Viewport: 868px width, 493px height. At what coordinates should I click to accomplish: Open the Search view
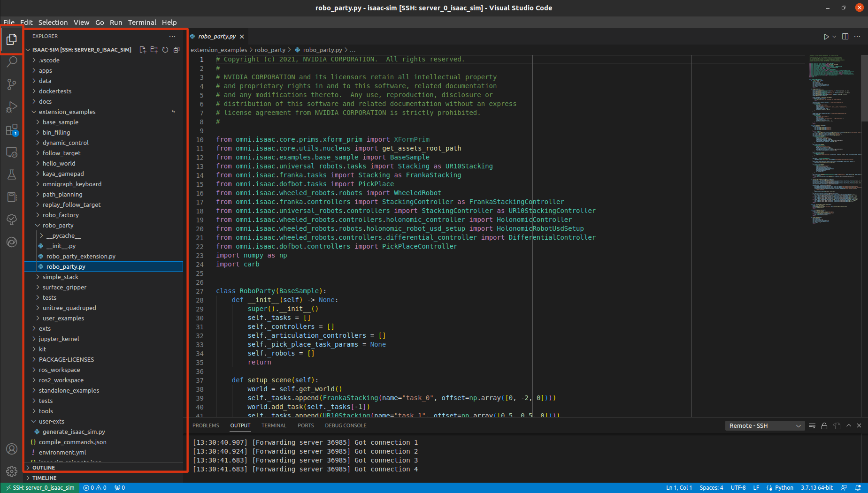point(12,61)
